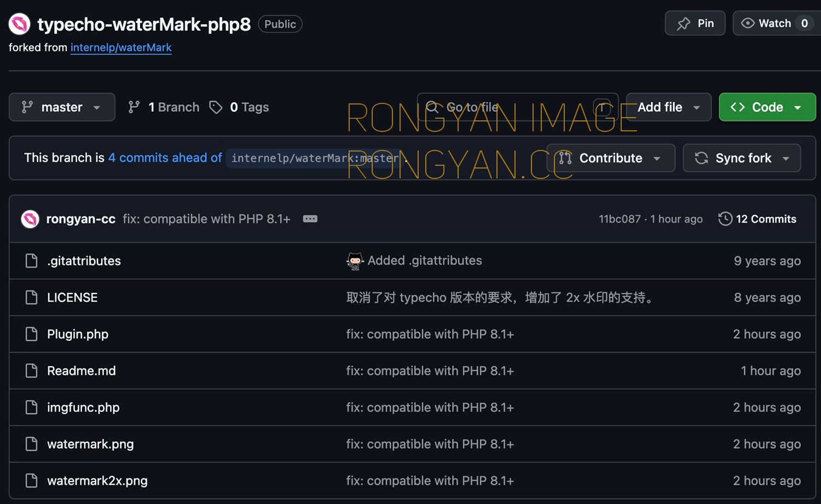The image size is (821, 504).
Task: View the 0 Tags list
Action: [x=239, y=107]
